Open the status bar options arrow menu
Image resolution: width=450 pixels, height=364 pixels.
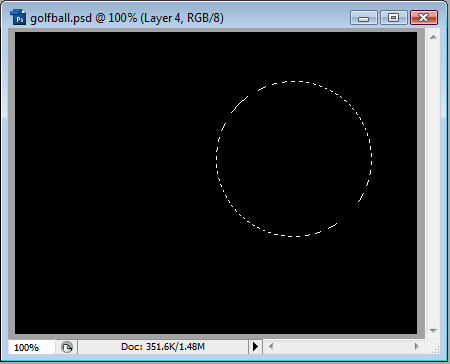[x=255, y=347]
